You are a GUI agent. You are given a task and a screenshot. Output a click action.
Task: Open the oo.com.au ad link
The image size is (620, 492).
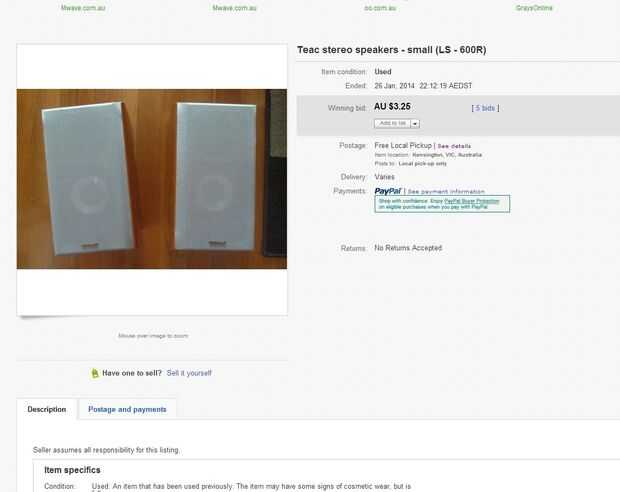point(380,8)
